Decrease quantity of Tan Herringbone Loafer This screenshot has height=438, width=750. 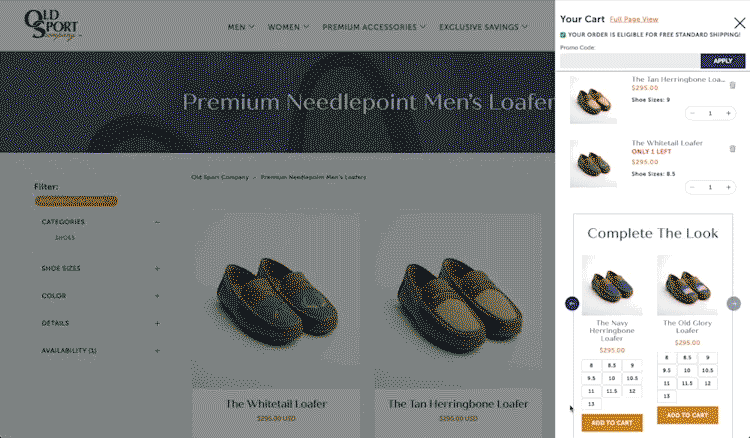(690, 113)
